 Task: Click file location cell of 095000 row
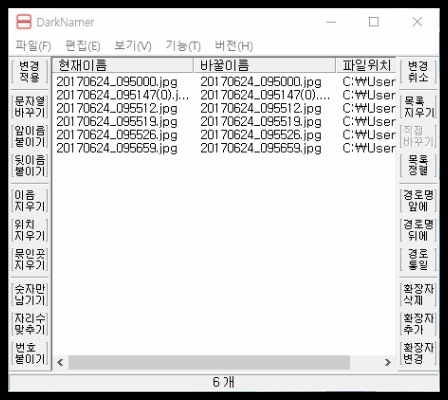pyautogui.click(x=369, y=82)
